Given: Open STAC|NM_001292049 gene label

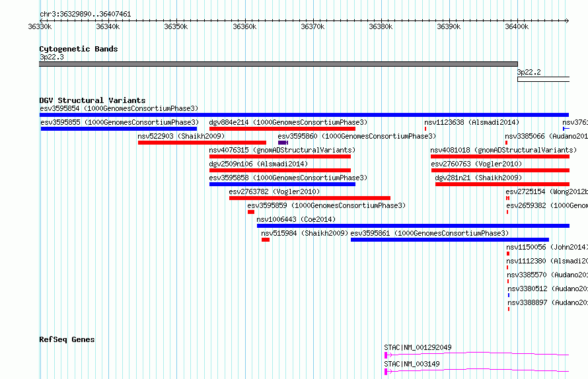Looking at the screenshot, I should point(418,348).
